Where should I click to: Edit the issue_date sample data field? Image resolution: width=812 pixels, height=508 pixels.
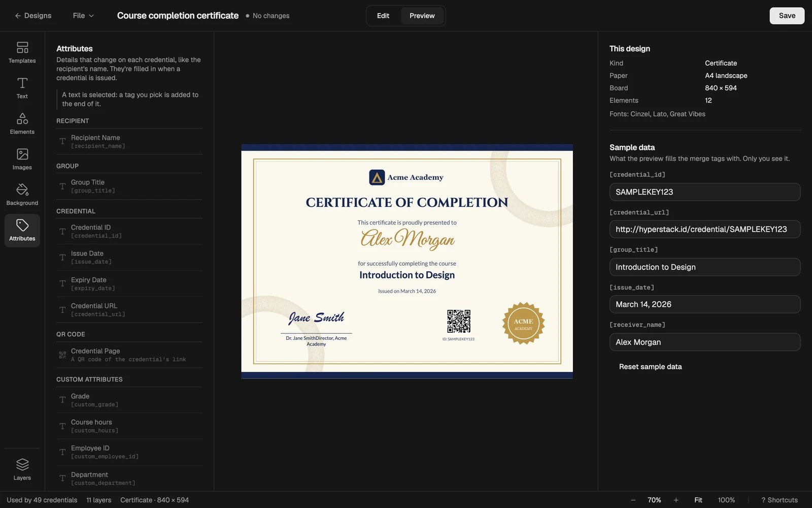point(705,304)
